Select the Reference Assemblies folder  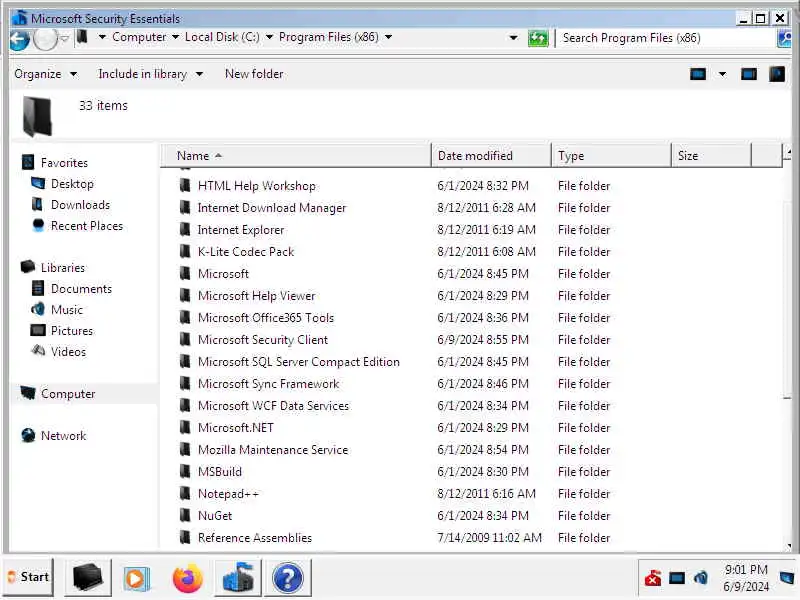(x=255, y=537)
